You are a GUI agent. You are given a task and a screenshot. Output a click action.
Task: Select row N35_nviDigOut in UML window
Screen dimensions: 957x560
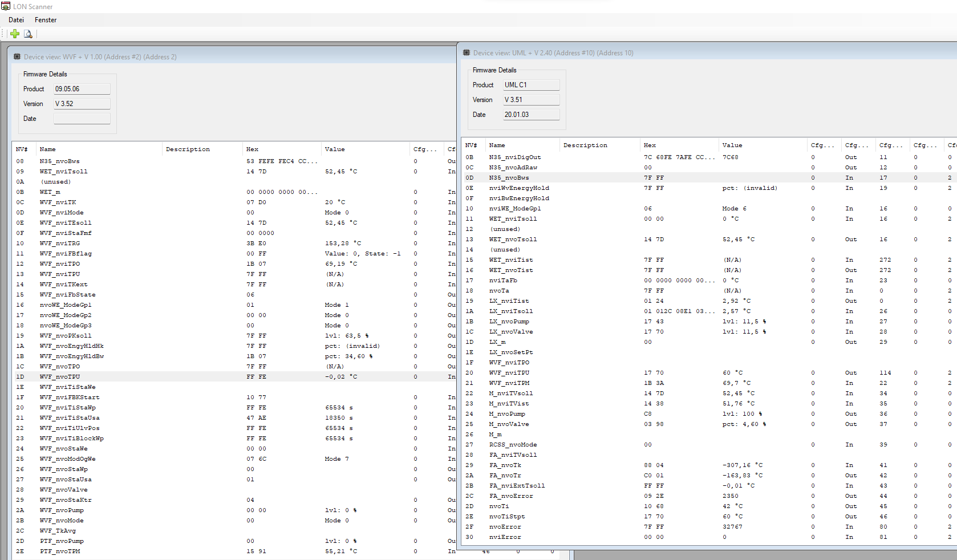[x=709, y=157]
